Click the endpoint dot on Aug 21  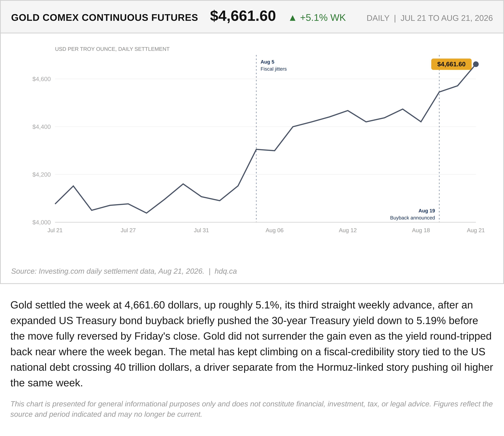(476, 64)
